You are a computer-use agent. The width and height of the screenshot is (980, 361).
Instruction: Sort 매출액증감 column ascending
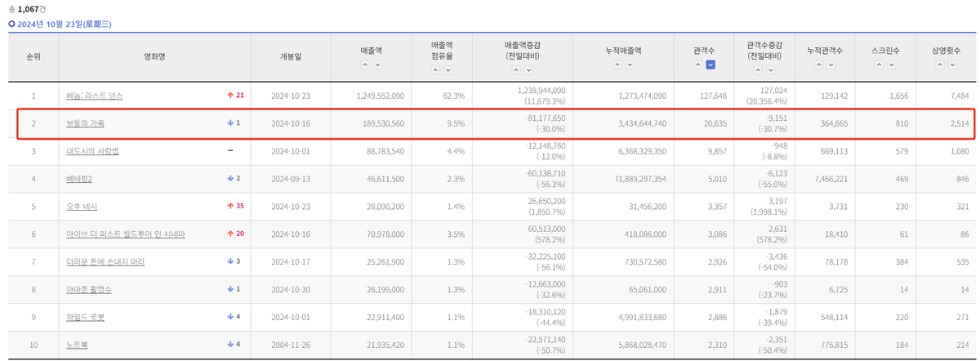(518, 69)
